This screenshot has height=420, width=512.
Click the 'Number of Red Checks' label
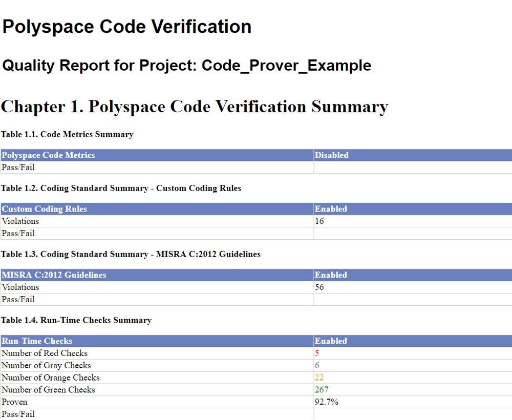coord(45,353)
